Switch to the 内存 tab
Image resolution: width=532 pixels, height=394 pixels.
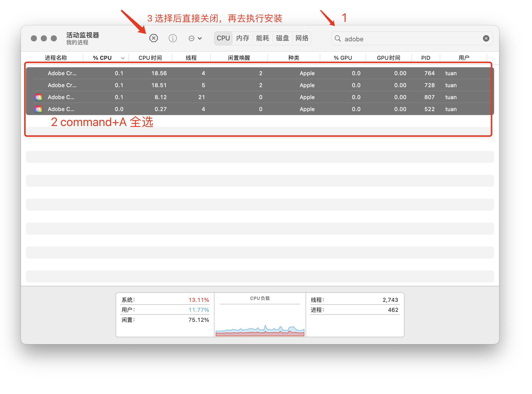coord(242,38)
